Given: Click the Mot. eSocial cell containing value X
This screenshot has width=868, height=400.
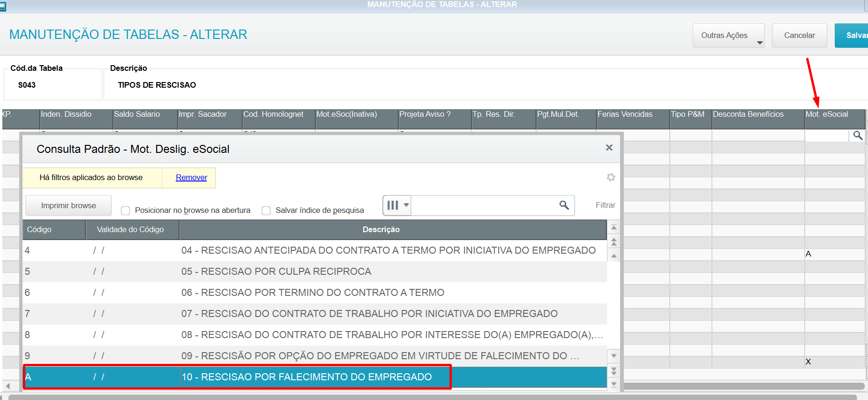Looking at the screenshot, I should [x=834, y=362].
